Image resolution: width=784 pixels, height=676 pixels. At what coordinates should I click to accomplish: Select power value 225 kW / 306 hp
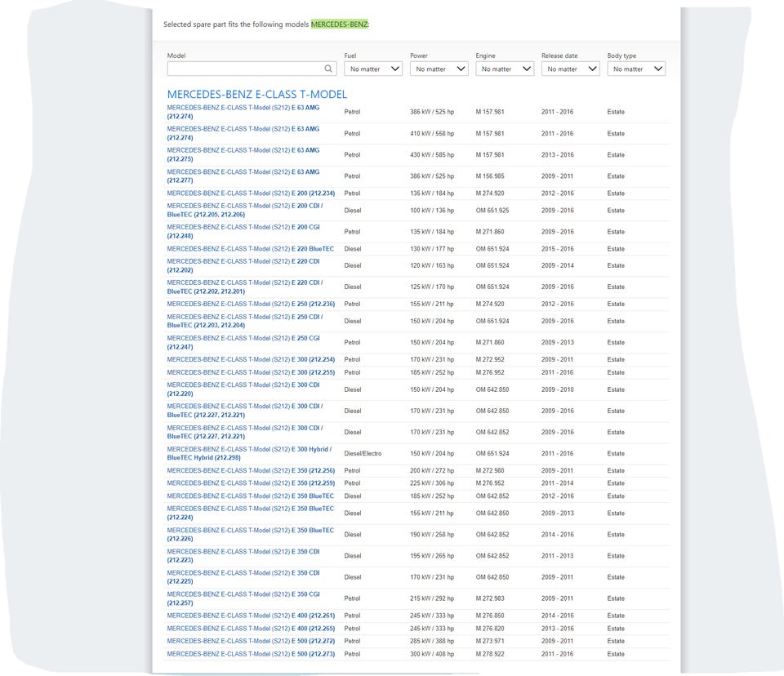coord(432,483)
